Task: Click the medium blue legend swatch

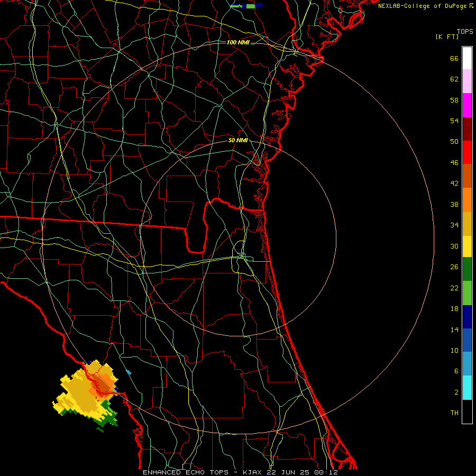Action: (x=467, y=340)
